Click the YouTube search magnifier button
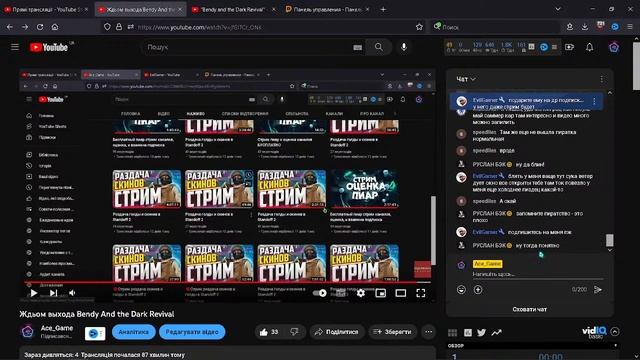The image size is (640, 360). pyautogui.click(x=379, y=47)
